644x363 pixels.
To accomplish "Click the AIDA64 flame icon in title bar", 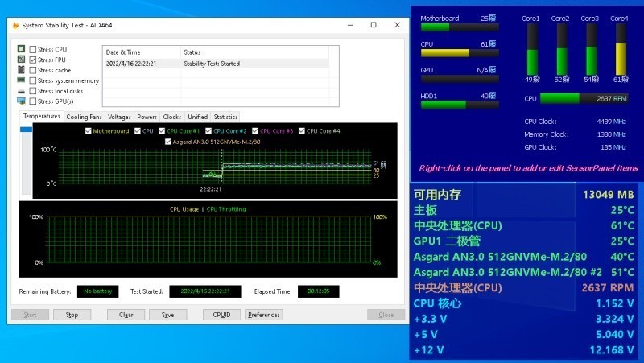I will pyautogui.click(x=15, y=25).
